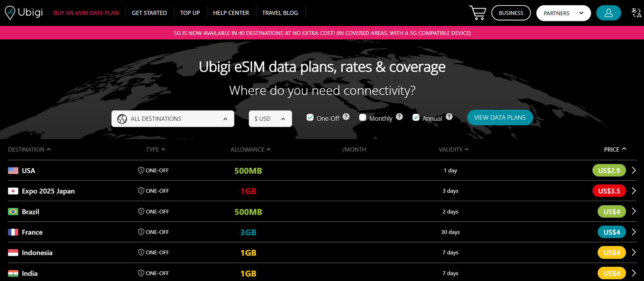This screenshot has width=644, height=281.
Task: Expand the PARTNERS menu
Action: pyautogui.click(x=563, y=13)
